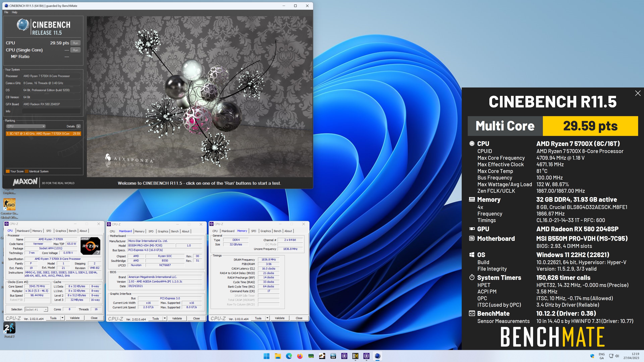Open the clock showing 12:19 27/04/2023
The height and width of the screenshot is (362, 644).
tap(631, 356)
